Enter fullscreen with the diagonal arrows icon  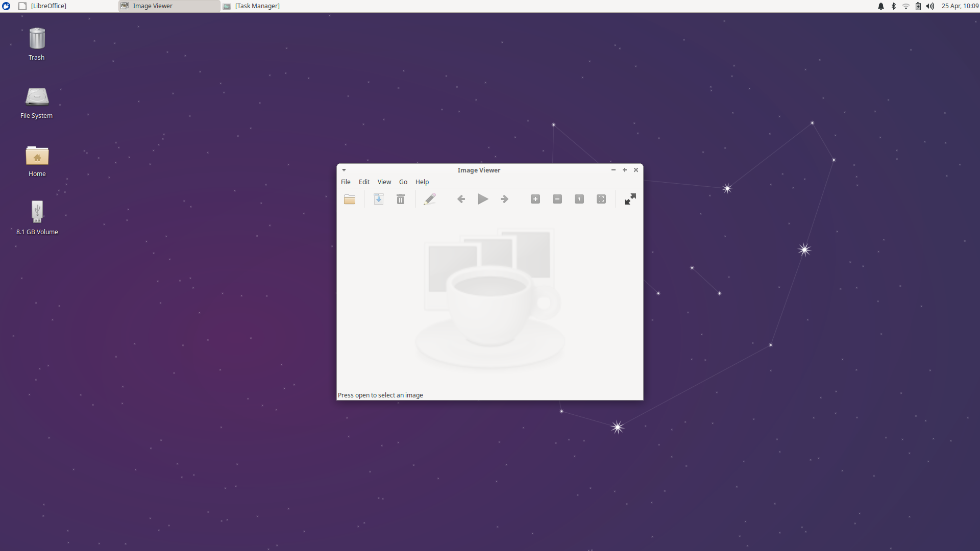tap(630, 199)
